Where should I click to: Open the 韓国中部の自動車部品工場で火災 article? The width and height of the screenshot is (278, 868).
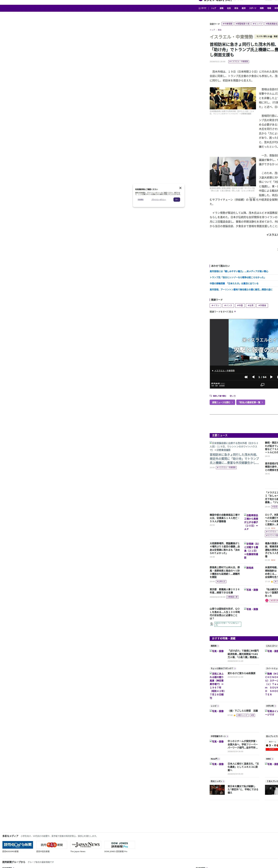point(225,518)
